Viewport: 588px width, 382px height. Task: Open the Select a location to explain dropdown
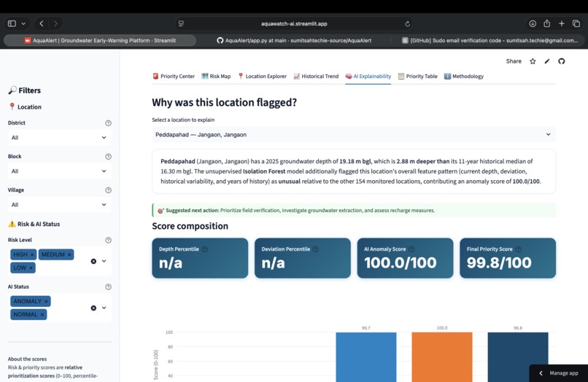(354, 135)
